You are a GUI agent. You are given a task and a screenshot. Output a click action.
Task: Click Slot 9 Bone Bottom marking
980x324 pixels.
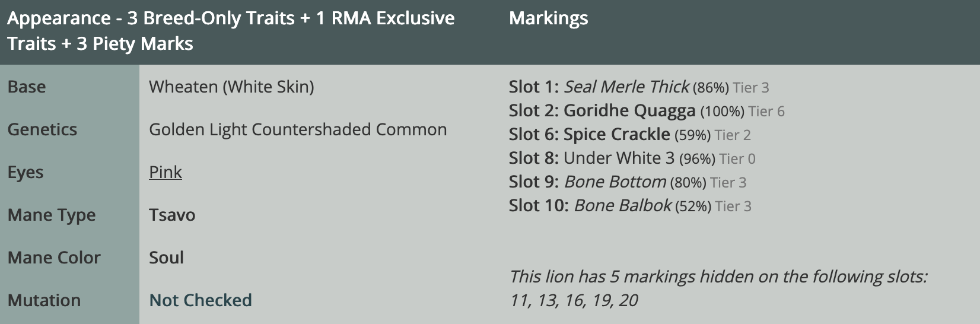615,182
